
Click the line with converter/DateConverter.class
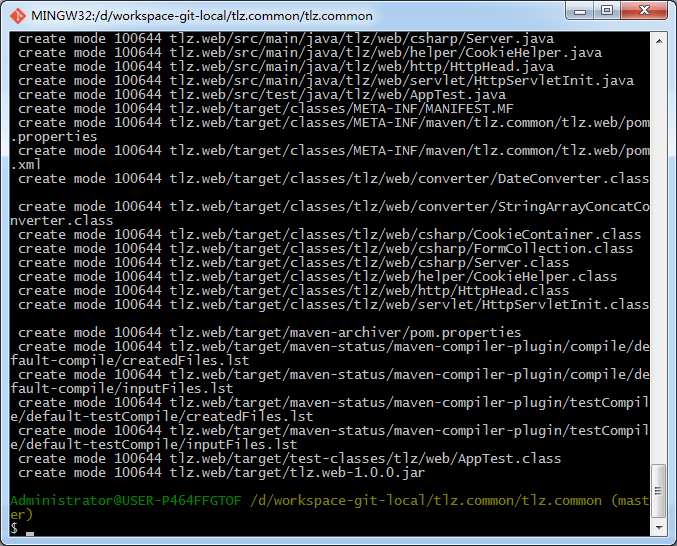333,179
